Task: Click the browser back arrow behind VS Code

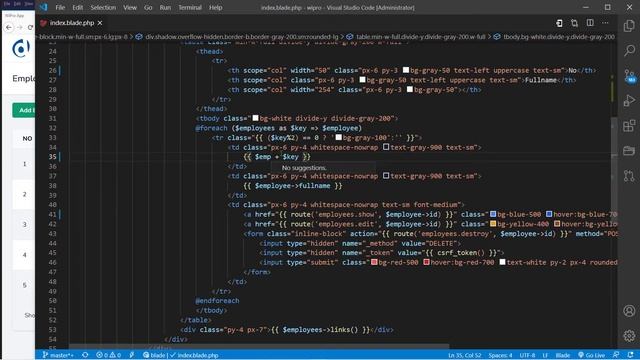Action: click(x=9, y=27)
